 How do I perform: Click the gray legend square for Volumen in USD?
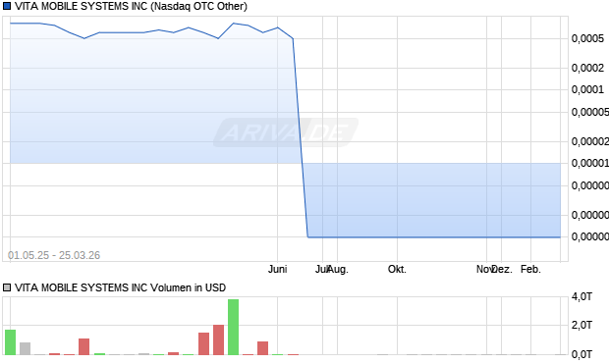click(7, 287)
